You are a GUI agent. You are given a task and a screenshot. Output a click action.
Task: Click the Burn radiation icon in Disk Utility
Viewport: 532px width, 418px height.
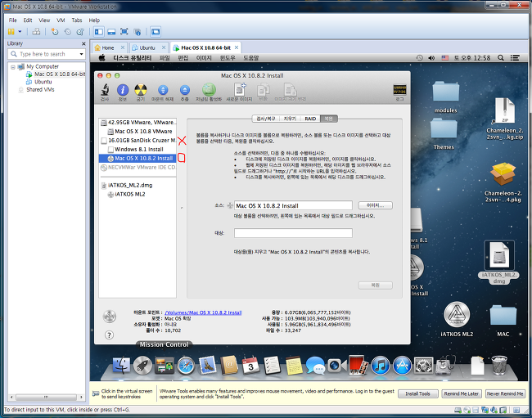coord(141,90)
